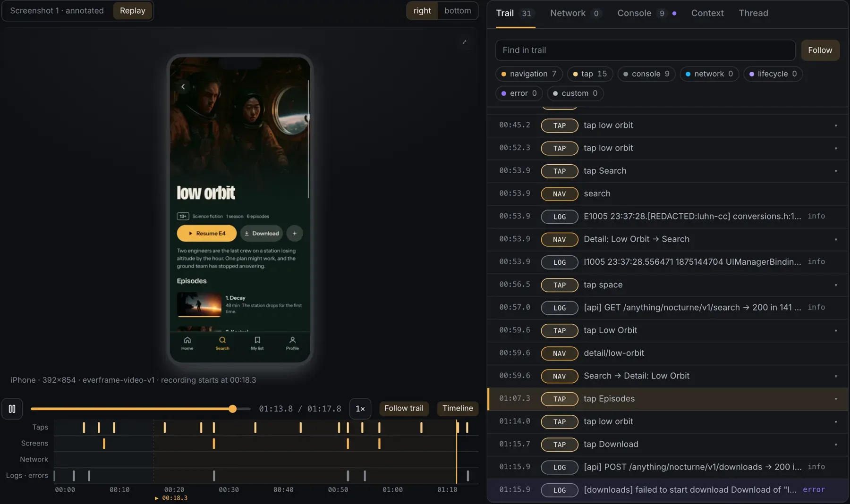Toggle the lifecycle filter chip

click(x=773, y=74)
